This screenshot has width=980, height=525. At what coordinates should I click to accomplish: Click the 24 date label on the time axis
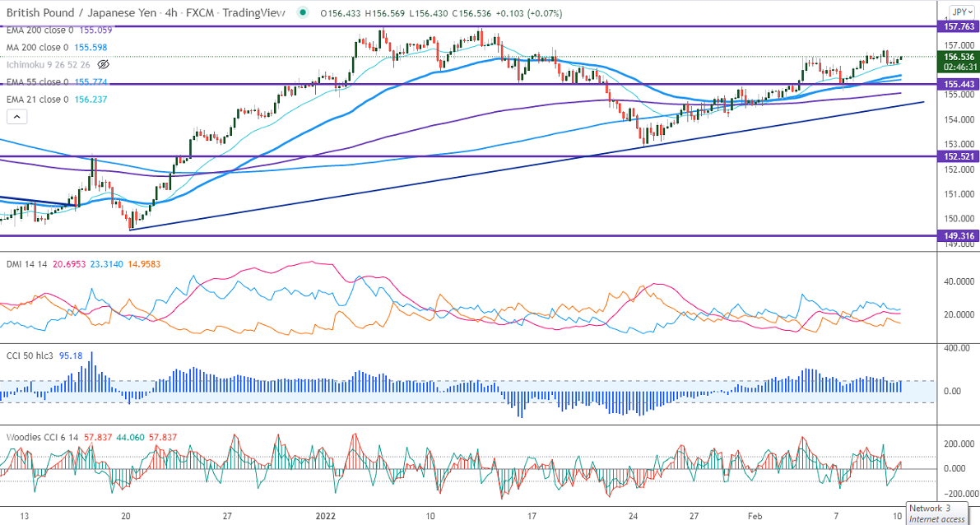pos(633,516)
